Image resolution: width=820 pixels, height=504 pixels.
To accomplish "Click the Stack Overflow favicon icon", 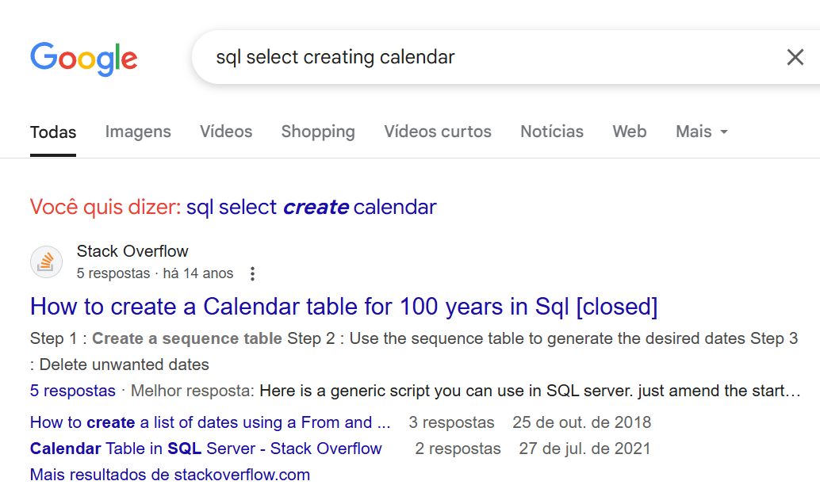I will 47,262.
